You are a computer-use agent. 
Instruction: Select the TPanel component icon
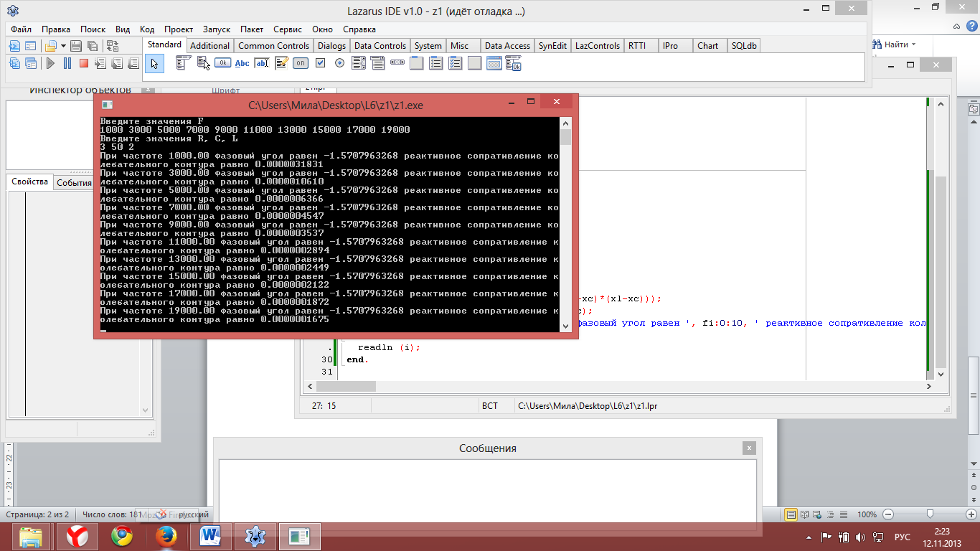point(475,63)
